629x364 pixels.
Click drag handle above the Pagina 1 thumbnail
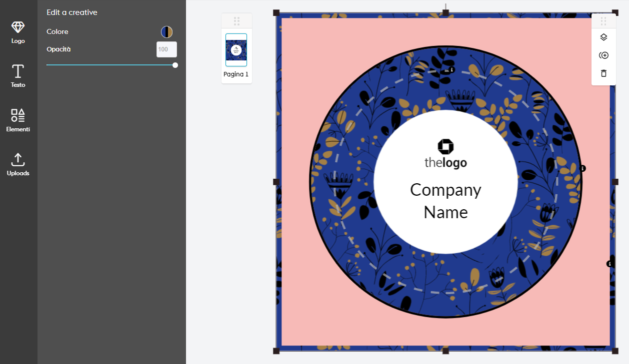[236, 21]
